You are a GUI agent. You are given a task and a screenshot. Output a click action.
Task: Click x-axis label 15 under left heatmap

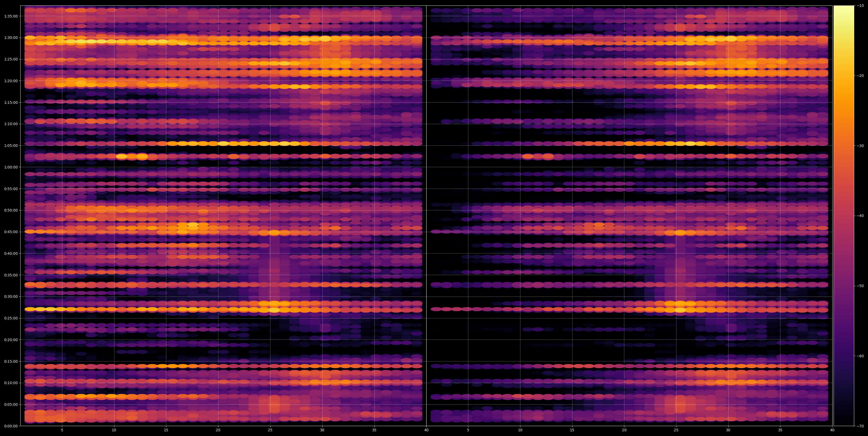point(166,430)
